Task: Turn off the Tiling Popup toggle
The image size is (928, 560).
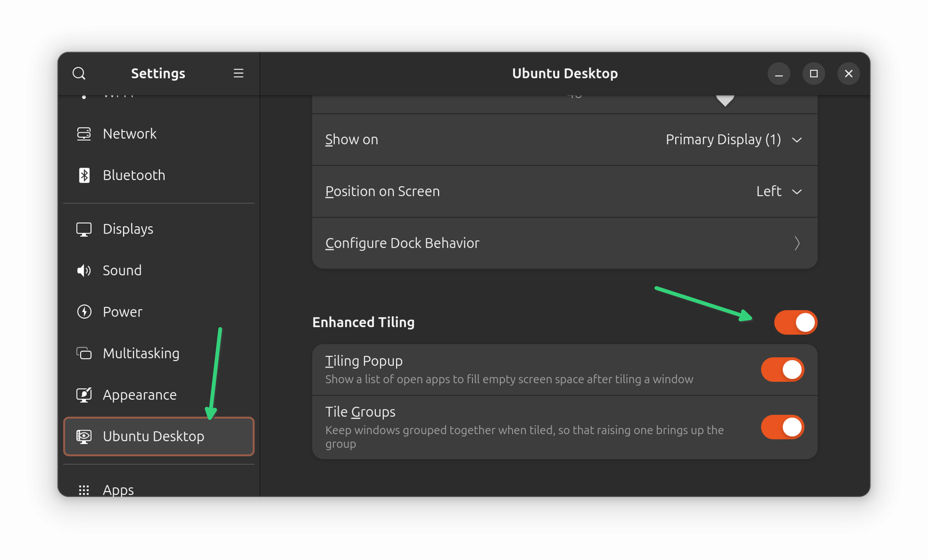Action: pyautogui.click(x=782, y=370)
